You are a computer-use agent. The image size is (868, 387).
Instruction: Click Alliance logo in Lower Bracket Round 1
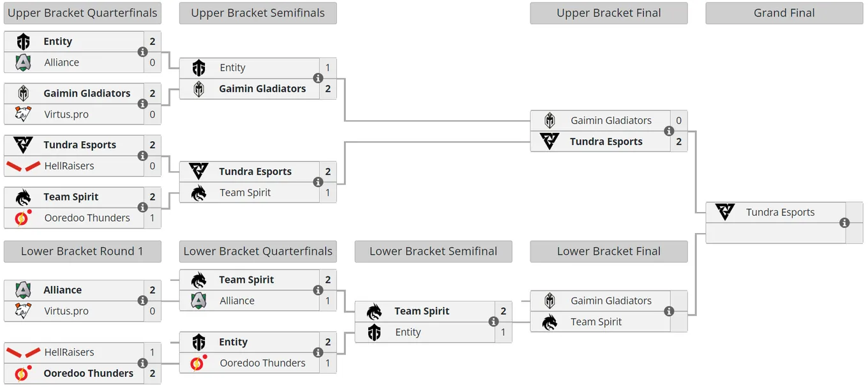pos(23,290)
